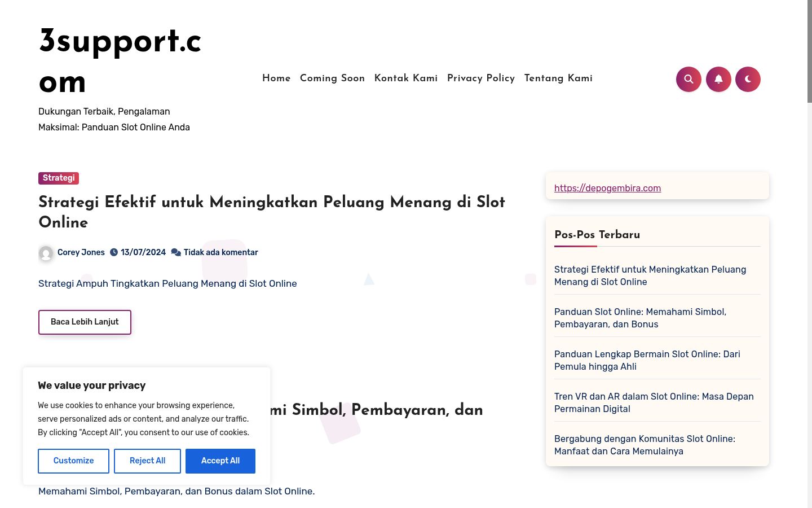Click author name Corey Jones
Screen dimensions: 812x508
tap(81, 252)
